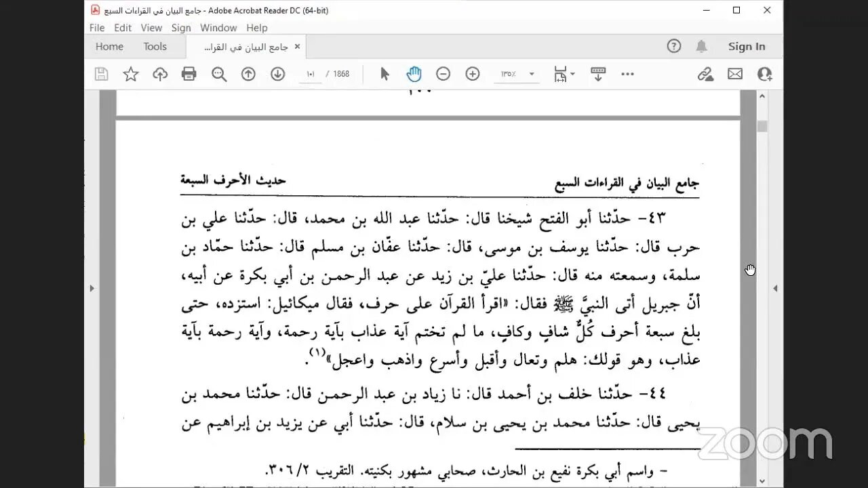This screenshot has height=488, width=868.
Task: Select the open Arabic document tab
Action: click(246, 47)
